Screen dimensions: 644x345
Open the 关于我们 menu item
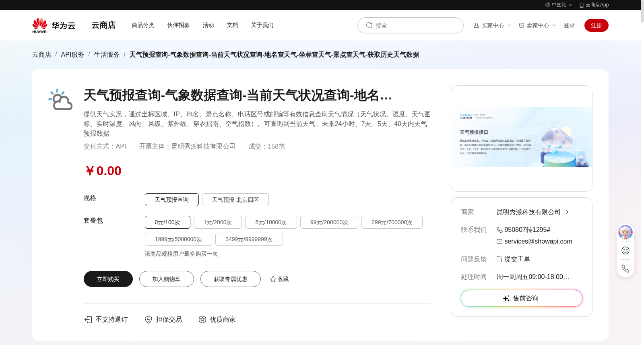tap(262, 25)
